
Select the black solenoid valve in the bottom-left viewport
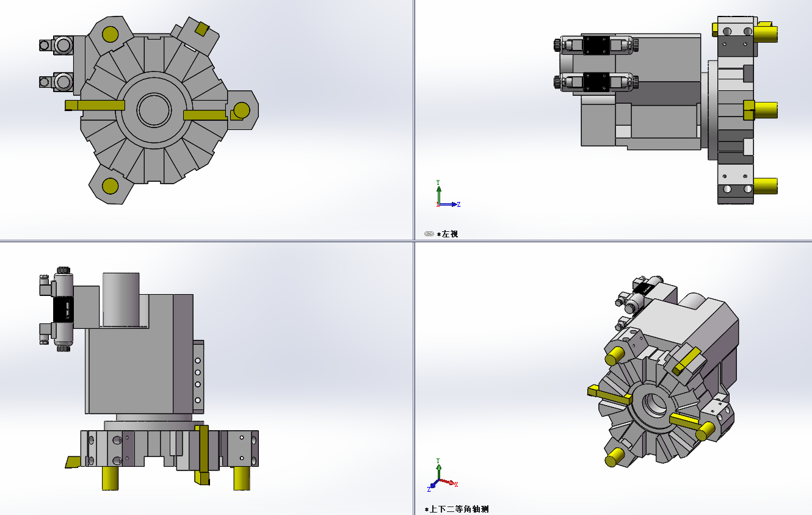(63, 309)
